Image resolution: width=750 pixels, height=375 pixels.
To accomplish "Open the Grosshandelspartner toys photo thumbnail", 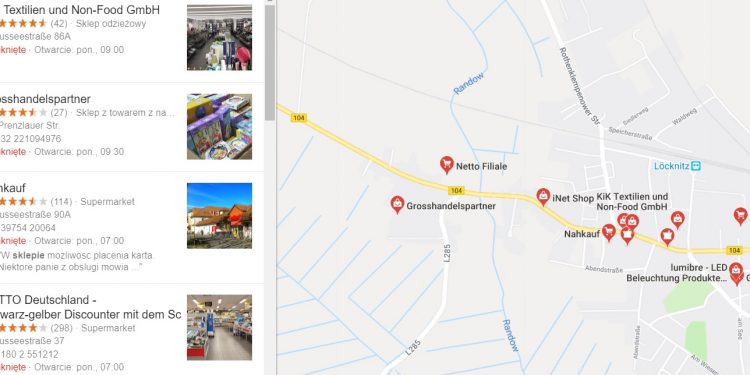I will pyautogui.click(x=220, y=126).
